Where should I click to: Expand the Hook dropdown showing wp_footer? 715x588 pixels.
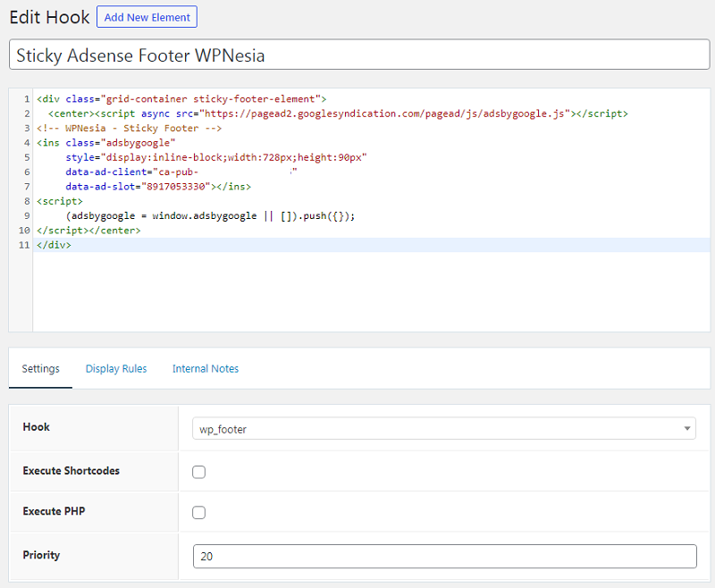click(443, 428)
